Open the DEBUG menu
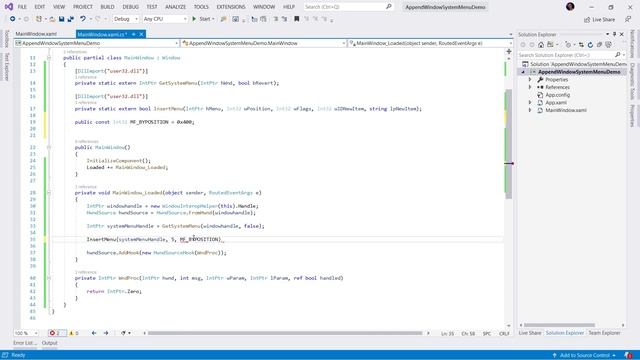The height and width of the screenshot is (360, 640). click(x=131, y=7)
